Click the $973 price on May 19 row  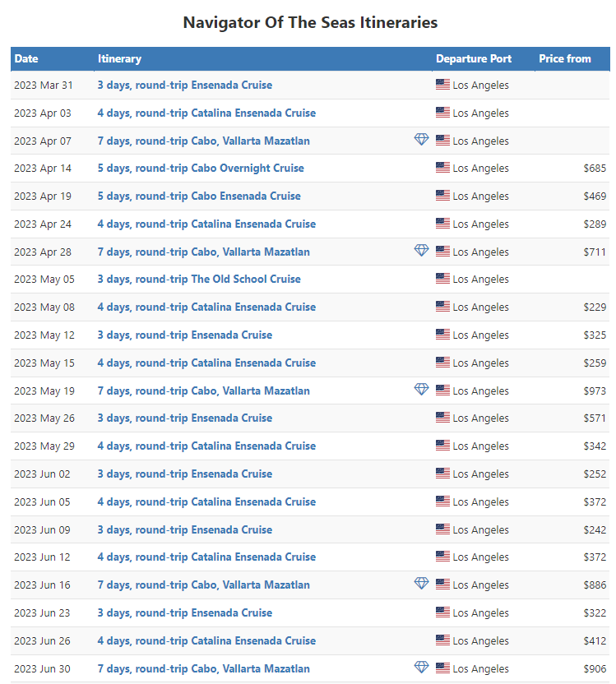click(595, 391)
